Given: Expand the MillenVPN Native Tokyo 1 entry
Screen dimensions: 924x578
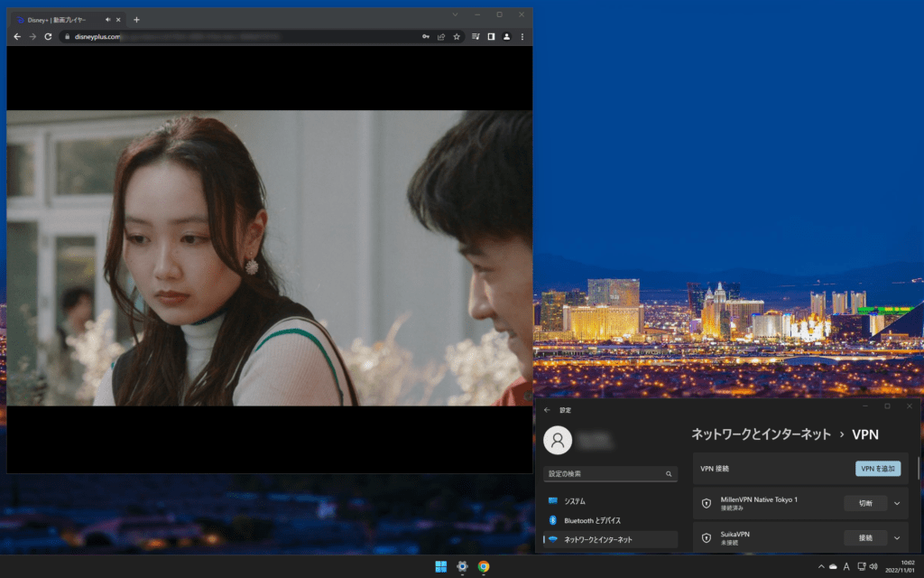Looking at the screenshot, I should pyautogui.click(x=897, y=503).
